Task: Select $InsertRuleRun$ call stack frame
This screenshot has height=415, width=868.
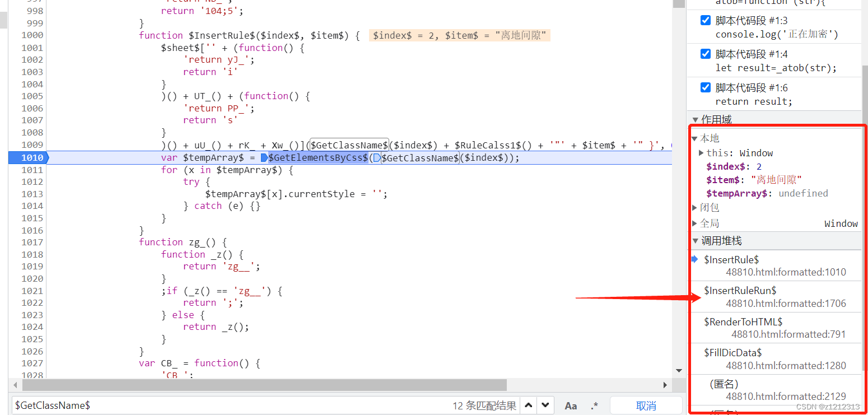Action: click(776, 297)
